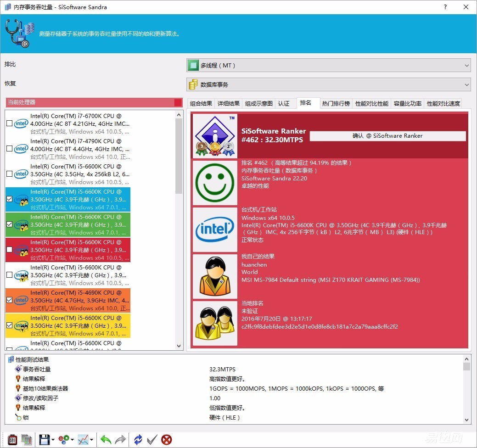
Task: Click the green smiley face icon
Action: pyautogui.click(x=215, y=183)
